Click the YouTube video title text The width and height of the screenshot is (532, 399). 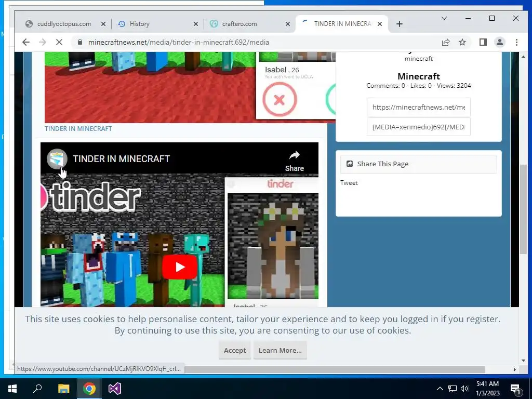point(121,159)
